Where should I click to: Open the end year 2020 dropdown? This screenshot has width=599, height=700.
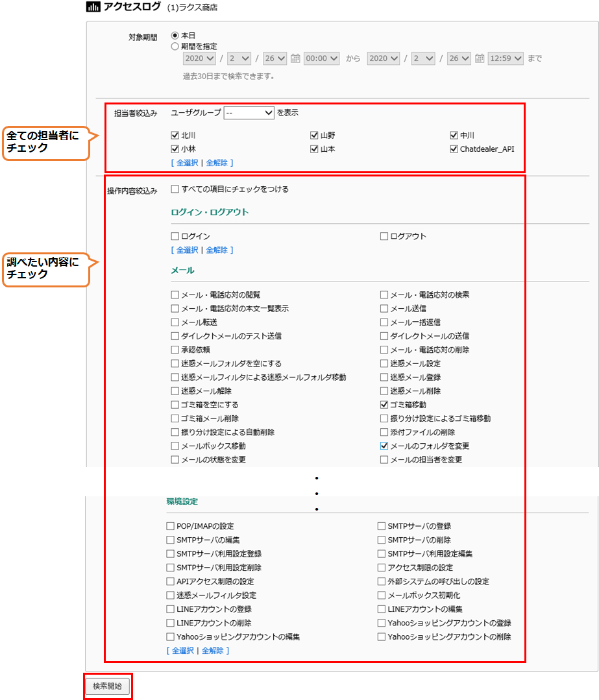(384, 58)
